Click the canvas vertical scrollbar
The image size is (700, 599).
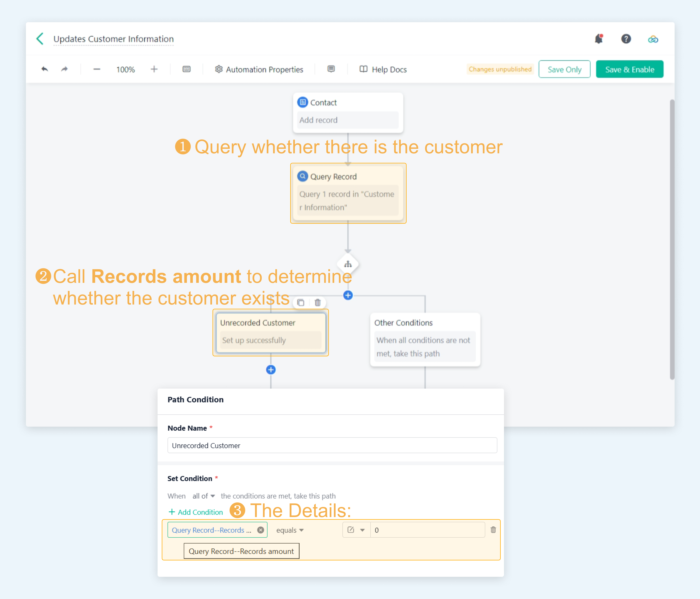click(672, 239)
